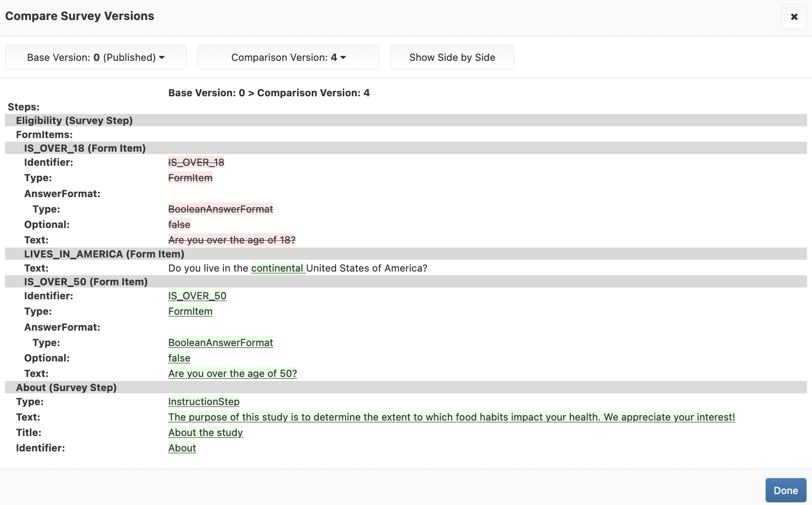Viewport: 812px width, 505px height.
Task: Select the About (Survey Step) header row
Action: pyautogui.click(x=66, y=387)
